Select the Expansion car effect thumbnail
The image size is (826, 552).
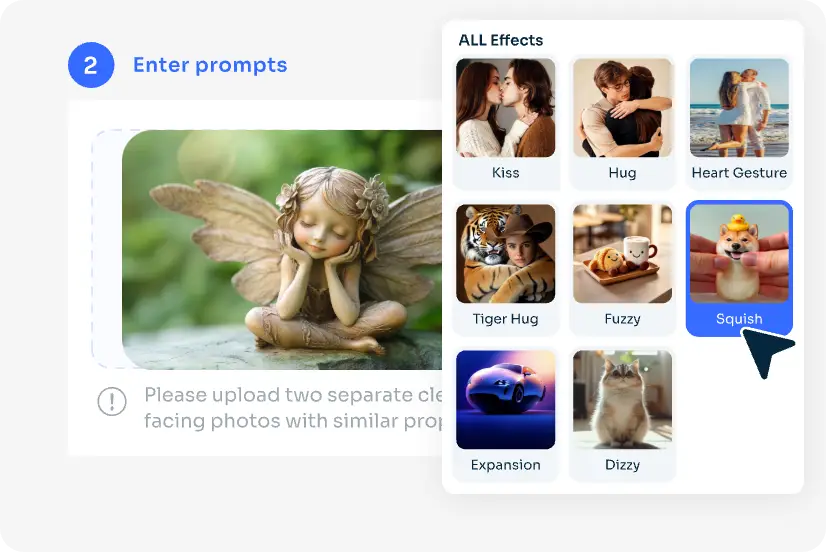point(505,400)
